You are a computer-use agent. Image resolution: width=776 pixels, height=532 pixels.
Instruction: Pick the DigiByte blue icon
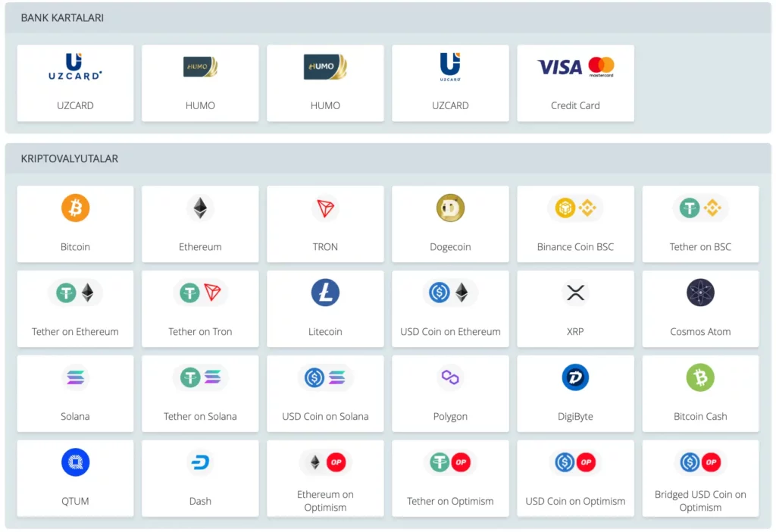575,377
